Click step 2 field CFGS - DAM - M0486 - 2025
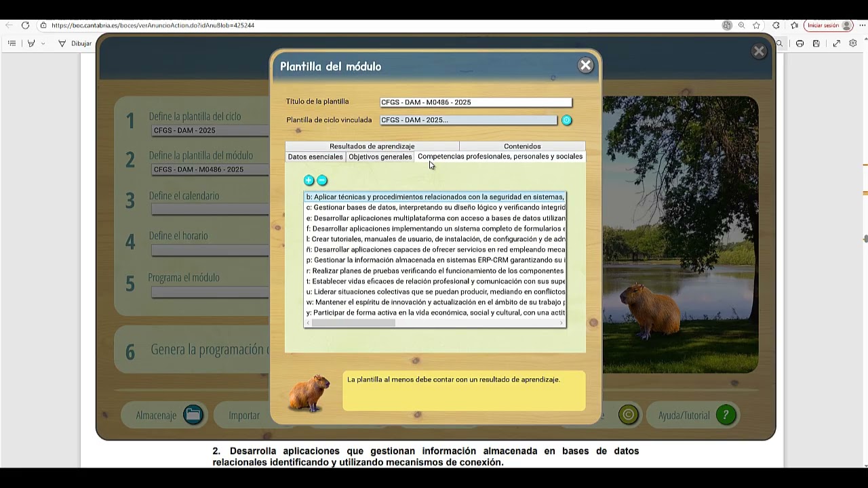Image resolution: width=868 pixels, height=488 pixels. [x=210, y=169]
